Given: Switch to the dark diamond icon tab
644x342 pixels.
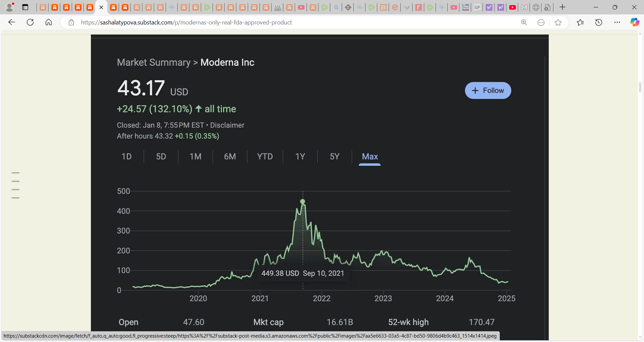Looking at the screenshot, I should click(348, 7).
